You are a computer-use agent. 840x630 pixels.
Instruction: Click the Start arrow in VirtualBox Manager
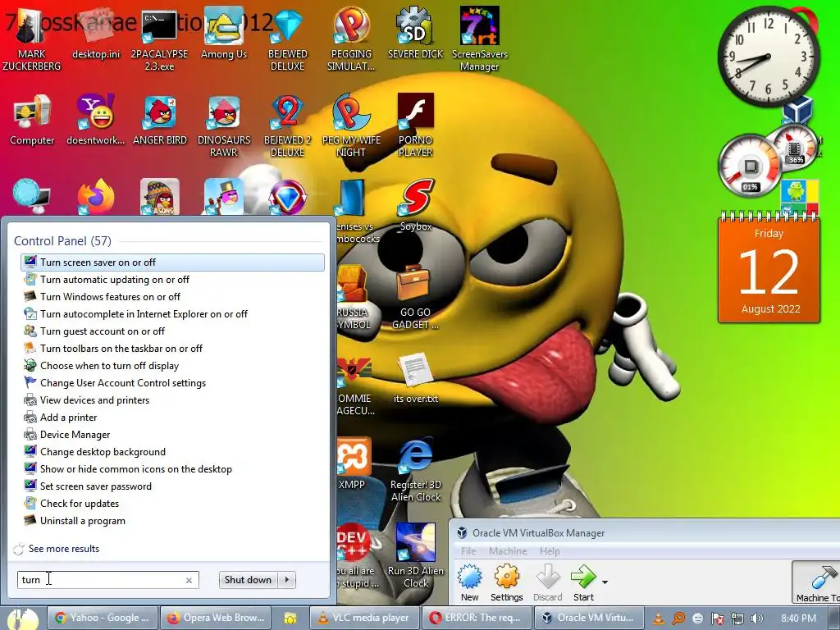pos(583,583)
